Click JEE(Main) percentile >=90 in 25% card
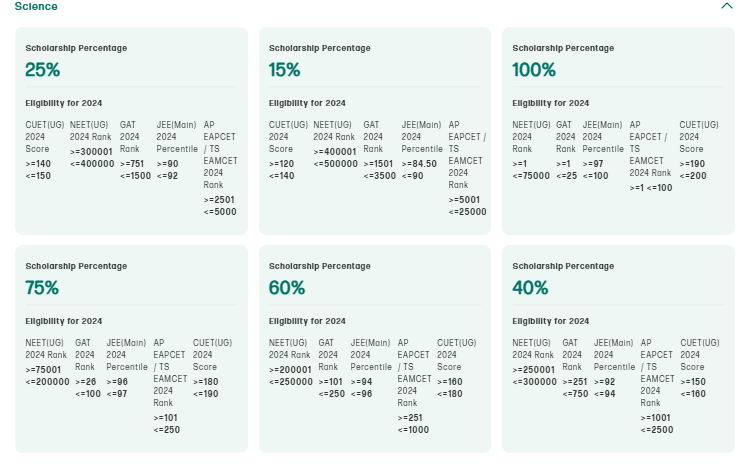Viewport: 742px width, 472px height. [x=168, y=164]
